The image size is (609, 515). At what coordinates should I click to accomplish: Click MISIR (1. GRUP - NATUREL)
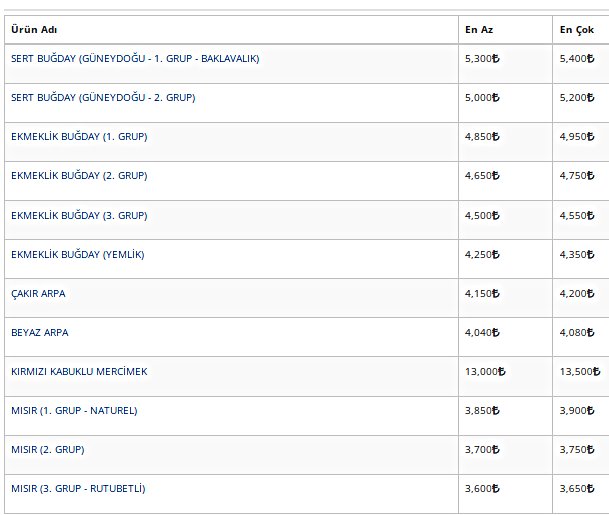point(74,410)
